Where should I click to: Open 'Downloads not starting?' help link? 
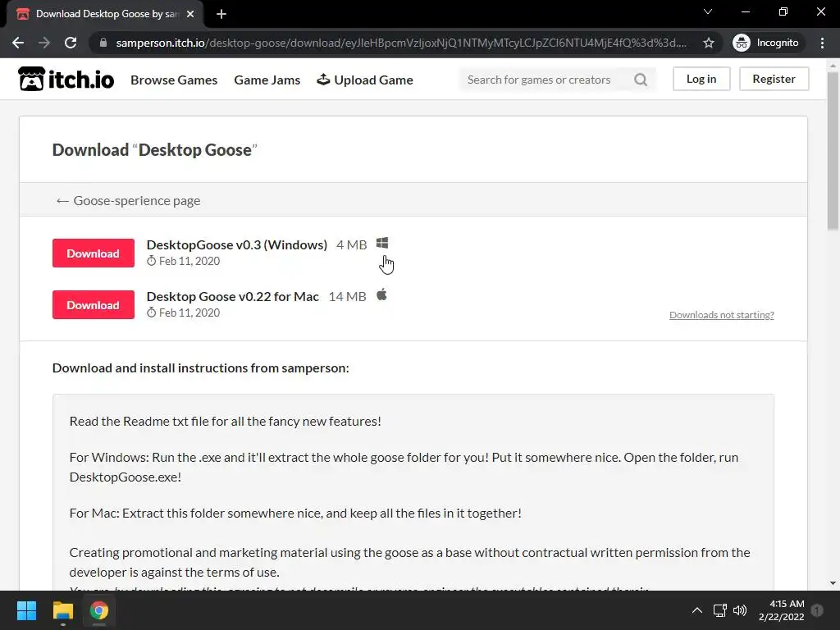(722, 315)
